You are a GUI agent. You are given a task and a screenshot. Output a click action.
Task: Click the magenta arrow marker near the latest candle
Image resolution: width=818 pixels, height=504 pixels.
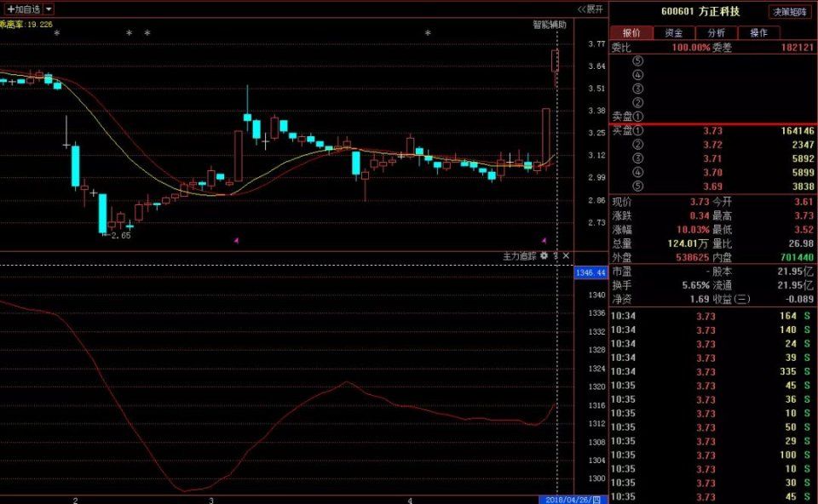click(x=544, y=240)
